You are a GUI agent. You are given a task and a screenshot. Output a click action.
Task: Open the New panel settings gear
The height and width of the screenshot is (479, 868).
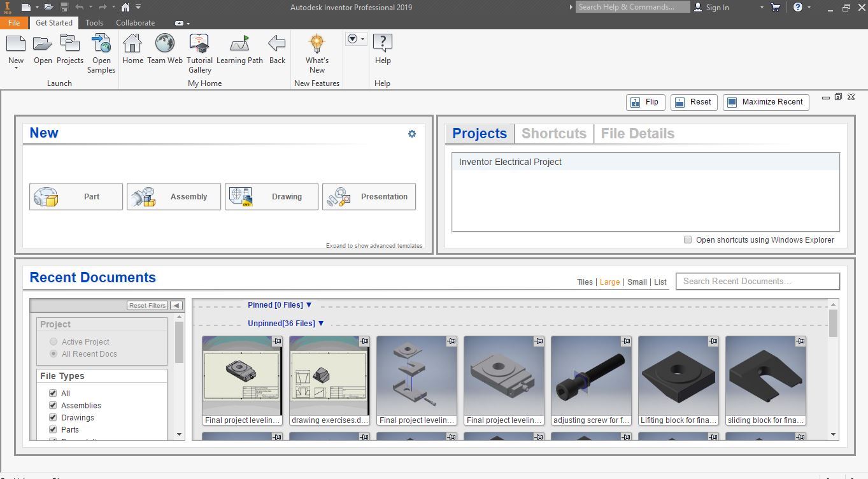[x=412, y=134]
